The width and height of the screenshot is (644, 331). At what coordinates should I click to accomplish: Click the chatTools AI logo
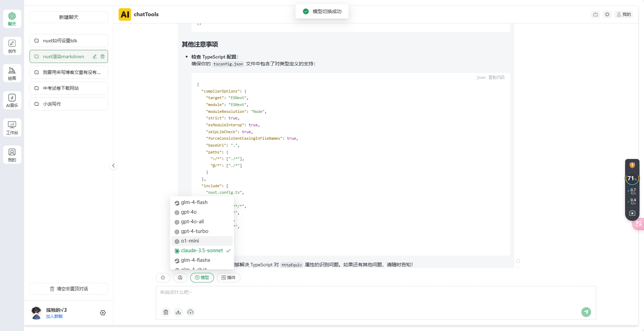tap(125, 14)
